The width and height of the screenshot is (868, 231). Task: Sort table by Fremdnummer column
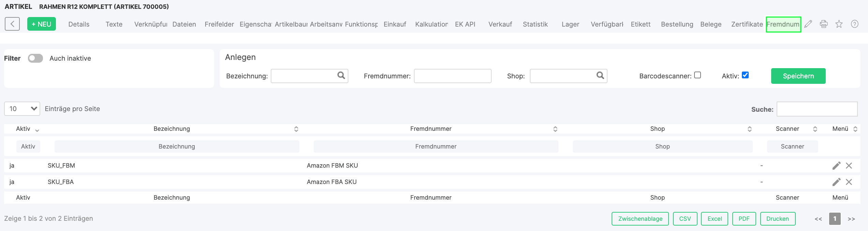431,129
